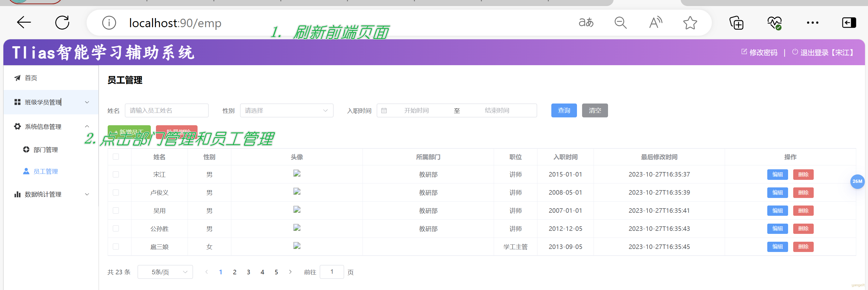The image size is (868, 290).
Task: Open the 5条/页 page size dropdown
Action: tap(165, 272)
